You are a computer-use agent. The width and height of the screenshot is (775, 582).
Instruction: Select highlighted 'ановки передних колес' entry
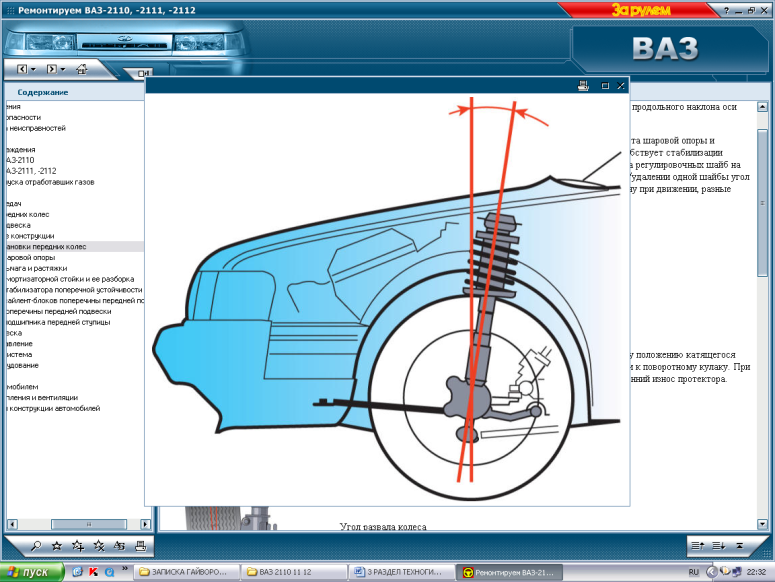click(75, 247)
